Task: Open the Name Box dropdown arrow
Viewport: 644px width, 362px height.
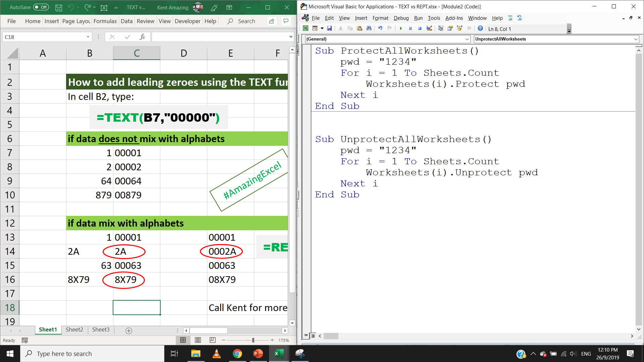Action: point(88,37)
